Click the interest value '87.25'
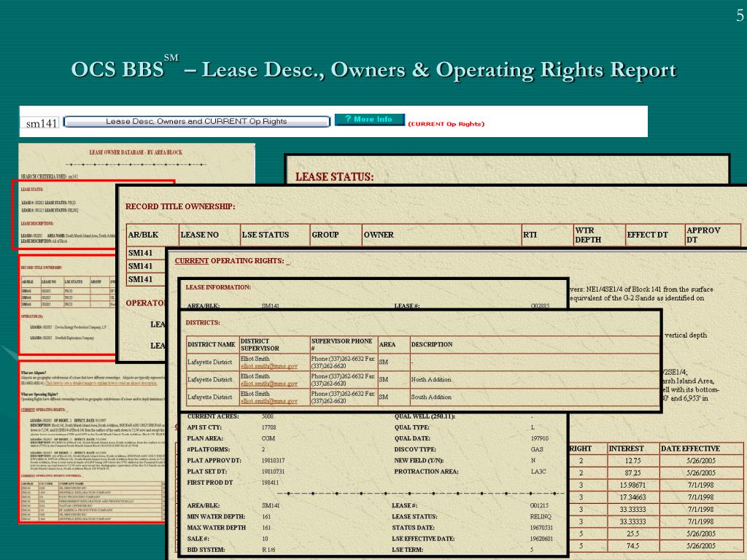747x560 pixels. (x=632, y=472)
